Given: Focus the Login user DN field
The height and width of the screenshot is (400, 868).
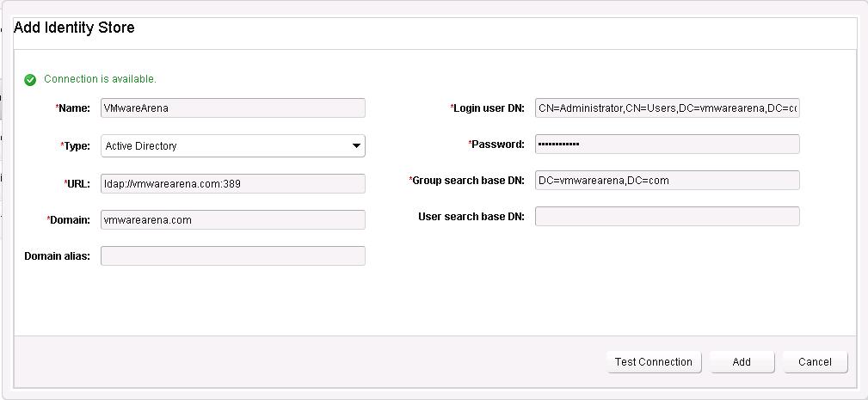Looking at the screenshot, I should pos(667,108).
